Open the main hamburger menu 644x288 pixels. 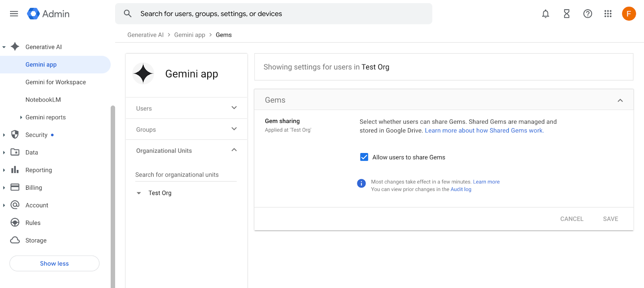(14, 14)
